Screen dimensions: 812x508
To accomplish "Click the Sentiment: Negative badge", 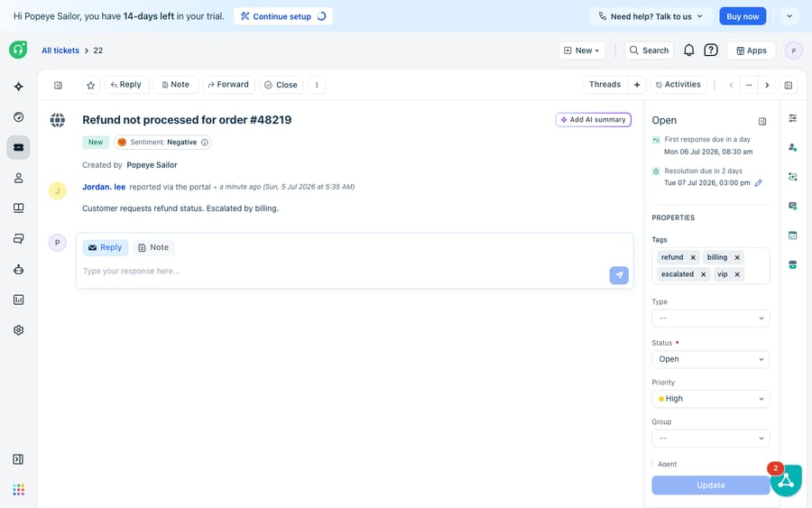I will coord(162,143).
